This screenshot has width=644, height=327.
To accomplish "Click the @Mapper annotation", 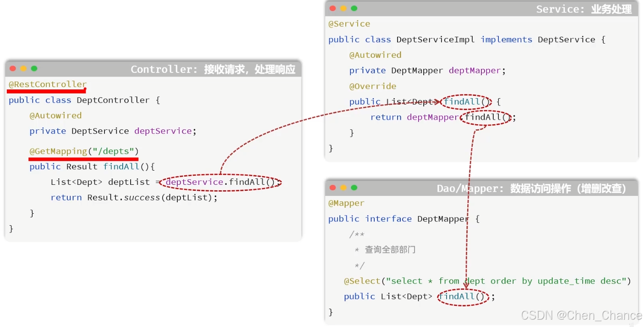I will (346, 203).
